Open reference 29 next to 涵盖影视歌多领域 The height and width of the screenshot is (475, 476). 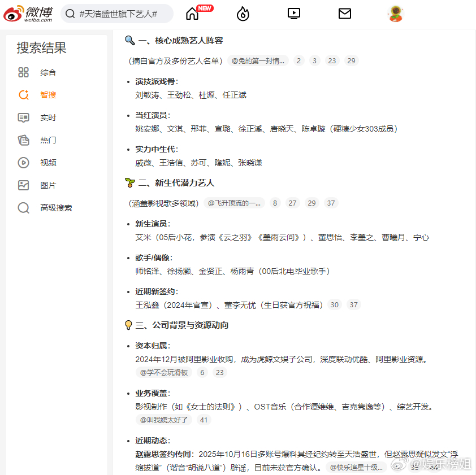pos(311,203)
